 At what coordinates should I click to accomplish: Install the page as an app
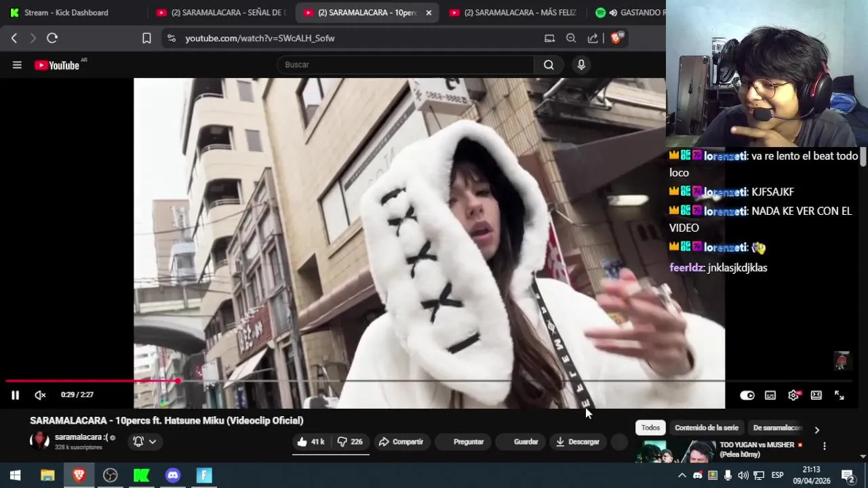[549, 39]
